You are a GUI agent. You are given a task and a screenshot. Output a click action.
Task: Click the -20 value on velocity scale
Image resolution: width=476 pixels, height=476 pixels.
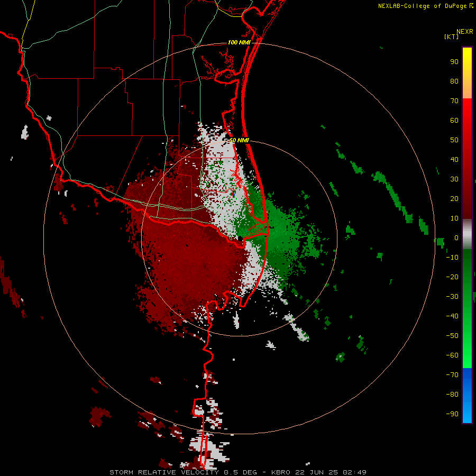452,277
